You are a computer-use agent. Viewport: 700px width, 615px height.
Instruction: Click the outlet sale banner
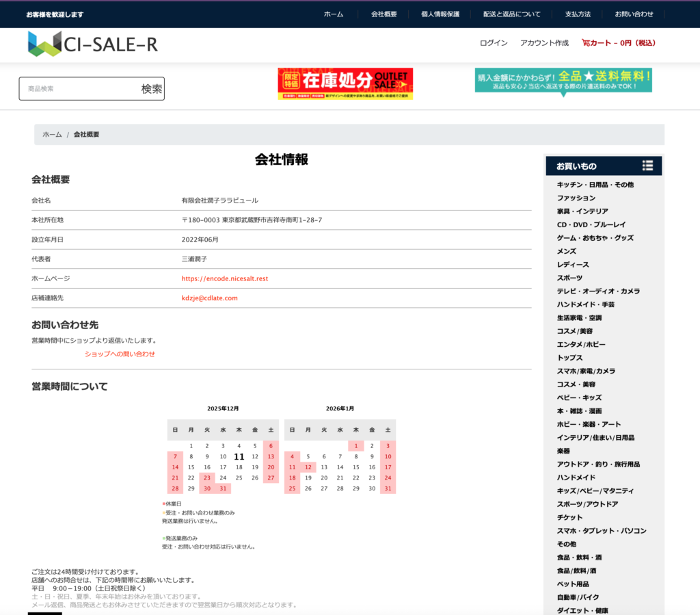tap(345, 84)
